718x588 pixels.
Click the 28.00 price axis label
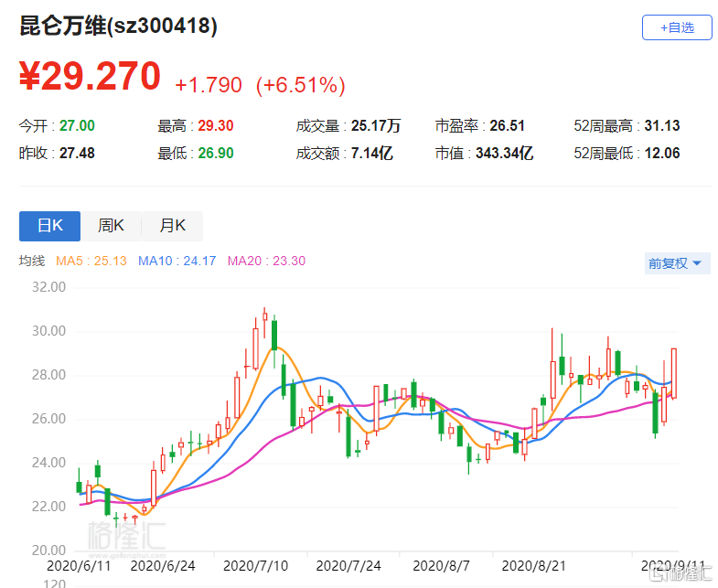(48, 375)
